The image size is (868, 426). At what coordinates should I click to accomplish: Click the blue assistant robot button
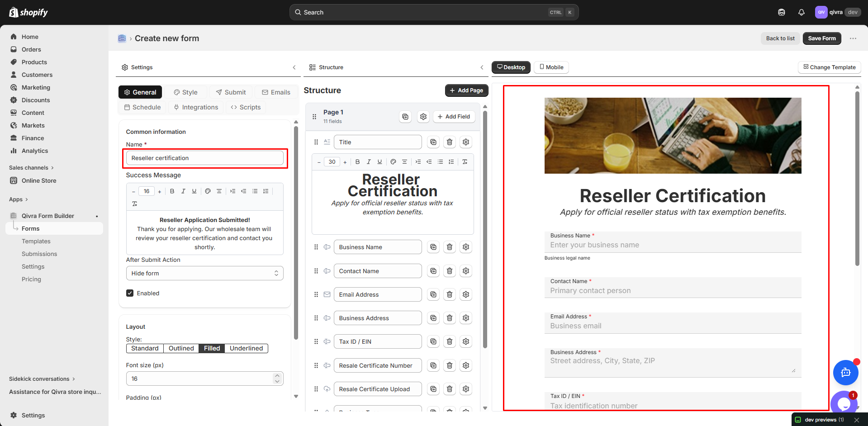846,373
